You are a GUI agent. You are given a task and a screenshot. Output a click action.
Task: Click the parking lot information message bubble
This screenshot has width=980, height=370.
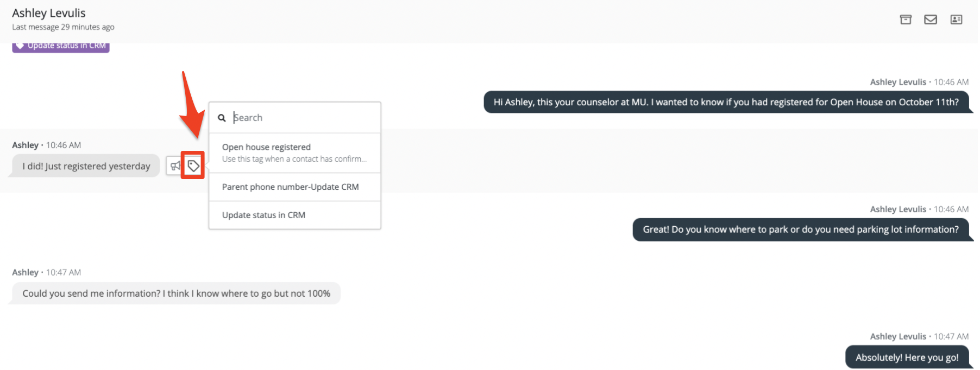click(x=800, y=229)
